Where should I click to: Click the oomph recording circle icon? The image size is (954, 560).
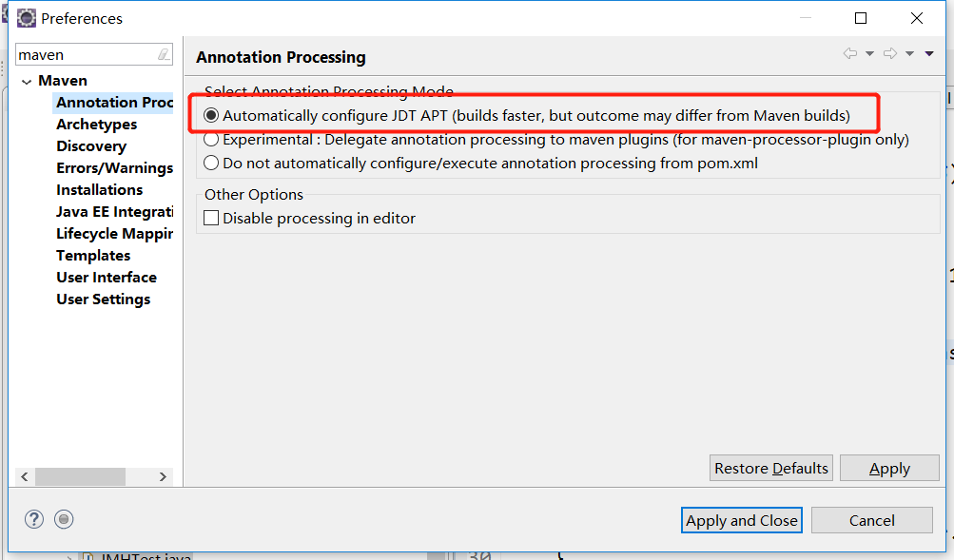[64, 519]
